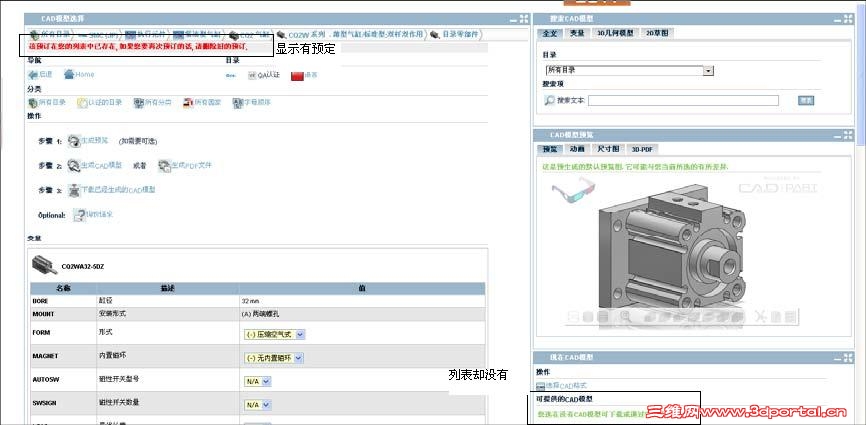Open 认证的目录 certified catalogs icon
Viewport: 866px width, 425px height.
tap(82, 103)
